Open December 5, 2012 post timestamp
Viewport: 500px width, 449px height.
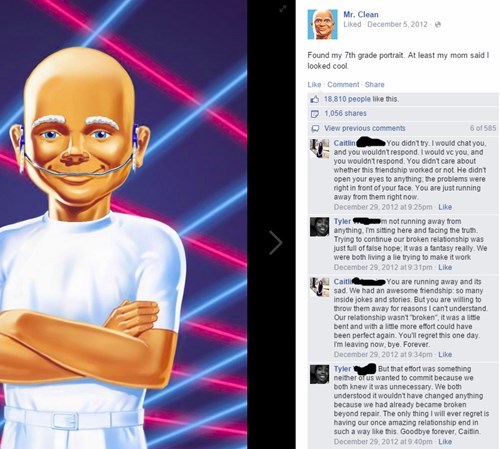coord(397,24)
